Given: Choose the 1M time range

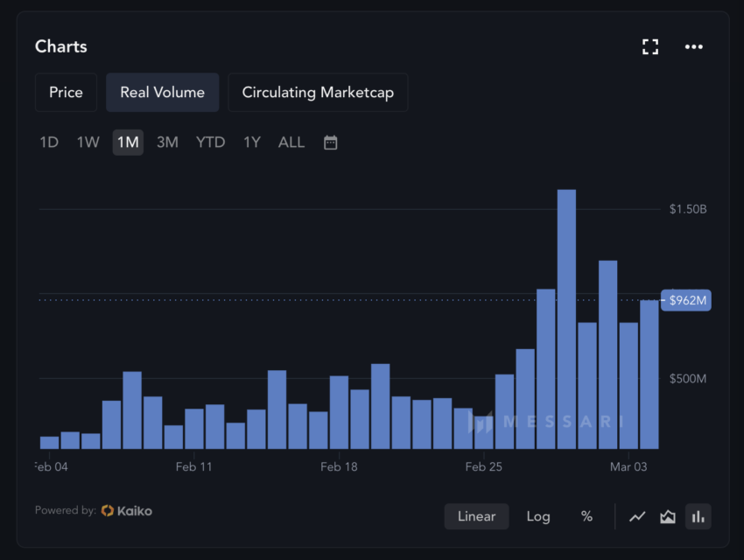Looking at the screenshot, I should 128,142.
